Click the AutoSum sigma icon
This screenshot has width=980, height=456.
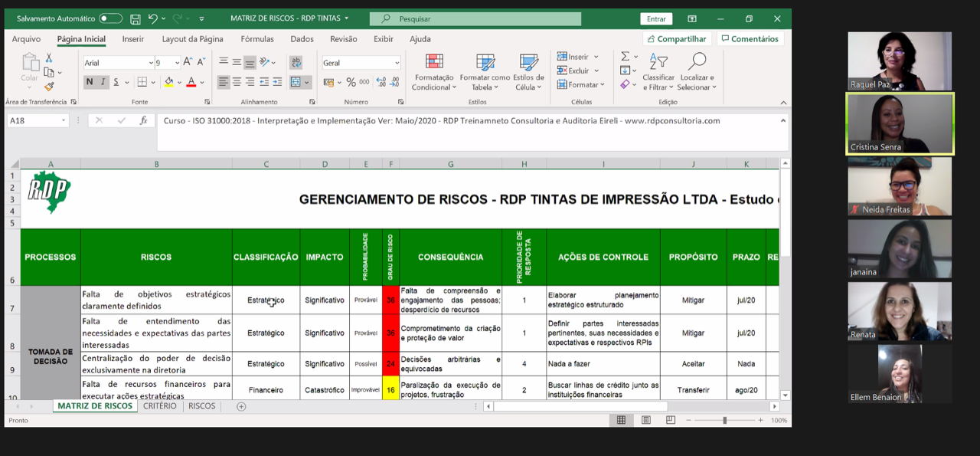coord(625,57)
